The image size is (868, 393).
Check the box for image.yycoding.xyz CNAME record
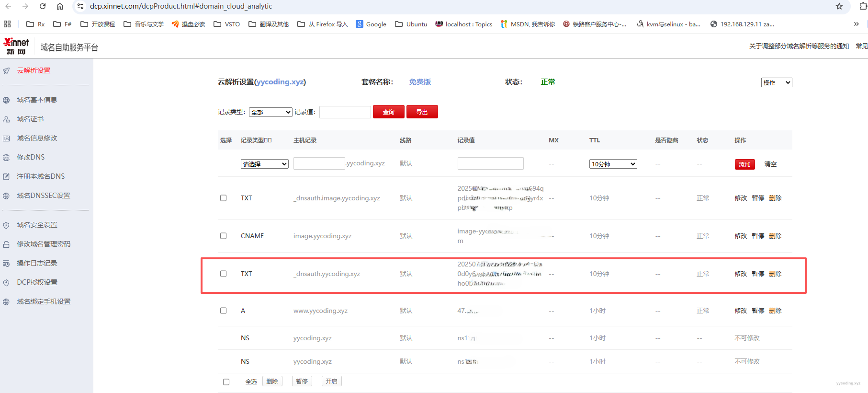(x=223, y=236)
